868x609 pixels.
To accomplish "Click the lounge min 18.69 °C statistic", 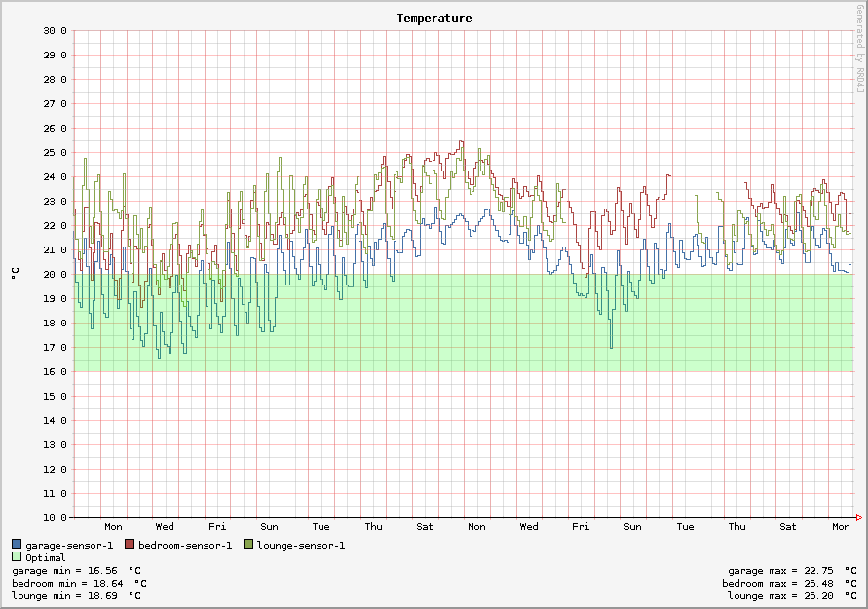I will (76, 596).
